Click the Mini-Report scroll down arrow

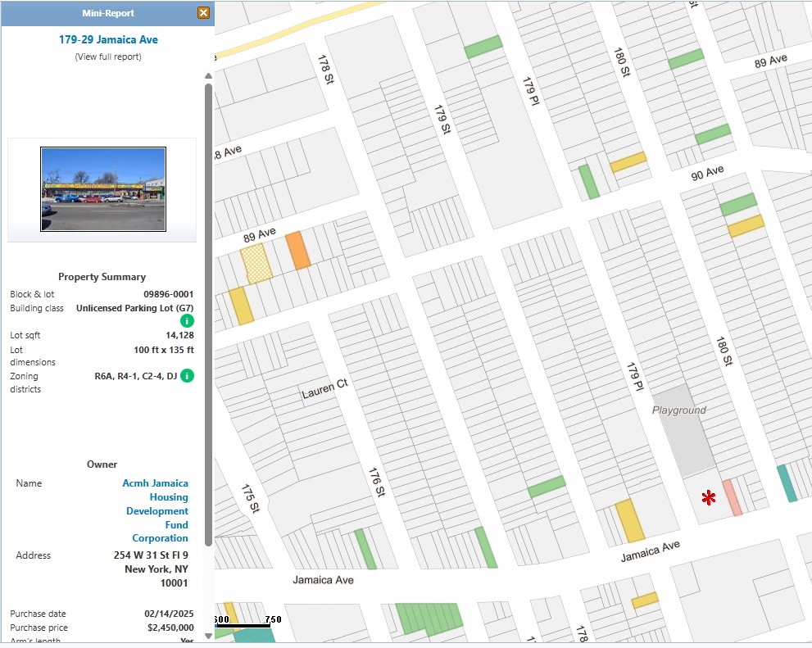click(x=208, y=635)
